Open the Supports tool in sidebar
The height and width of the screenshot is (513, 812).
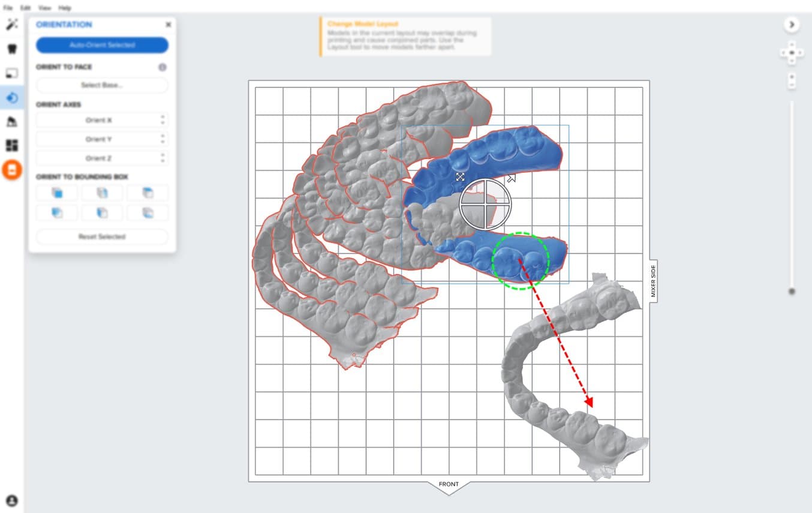12,122
